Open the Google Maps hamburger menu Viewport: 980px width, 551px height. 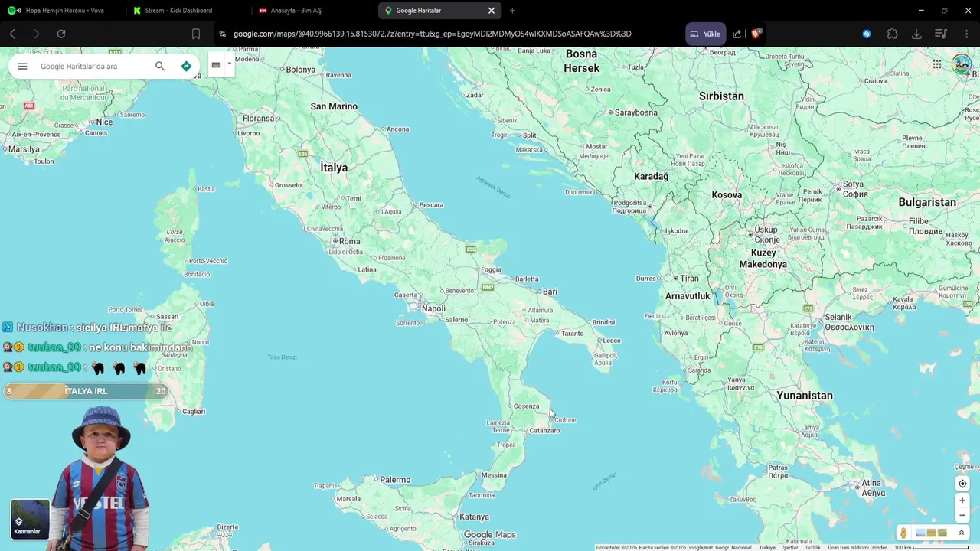[x=22, y=67]
